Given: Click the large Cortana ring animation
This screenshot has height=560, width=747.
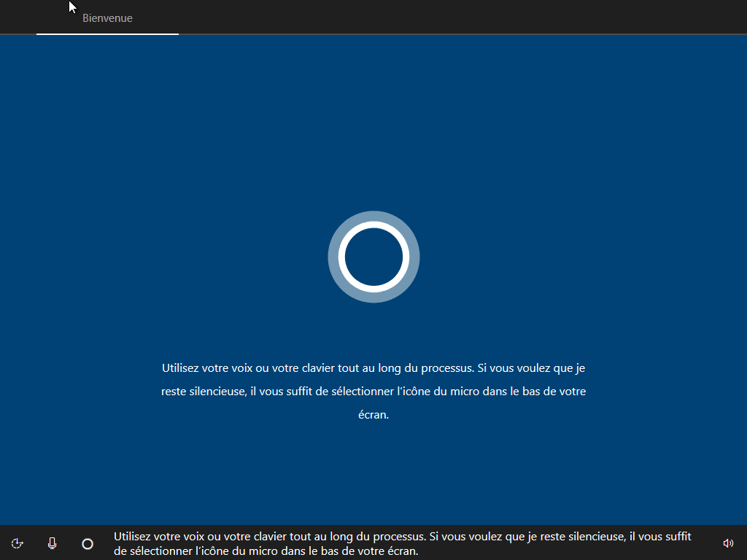Looking at the screenshot, I should tap(373, 257).
